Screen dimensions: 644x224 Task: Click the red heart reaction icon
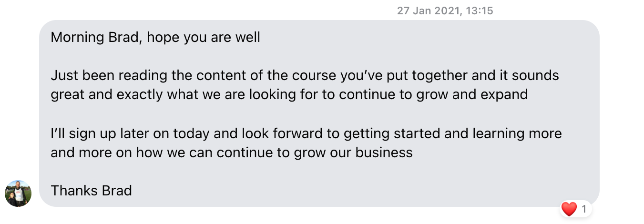[569, 208]
